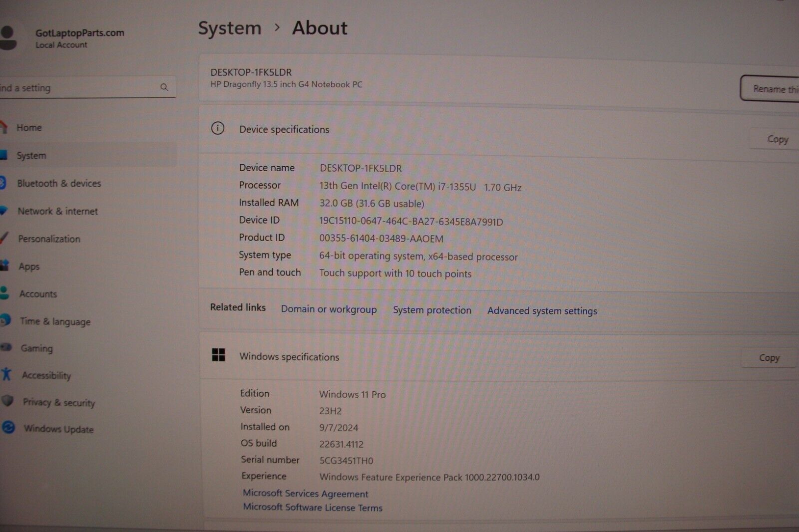Open Microsoft Services Agreement link
Image resolution: width=799 pixels, height=532 pixels.
pos(305,494)
